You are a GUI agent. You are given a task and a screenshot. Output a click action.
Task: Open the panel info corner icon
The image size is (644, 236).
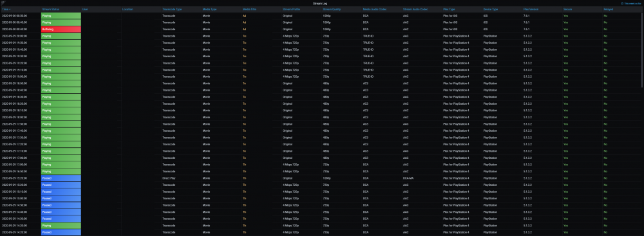coord(3,3)
